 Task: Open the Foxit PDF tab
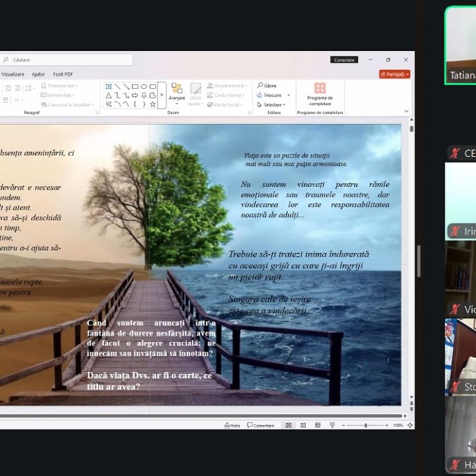63,74
